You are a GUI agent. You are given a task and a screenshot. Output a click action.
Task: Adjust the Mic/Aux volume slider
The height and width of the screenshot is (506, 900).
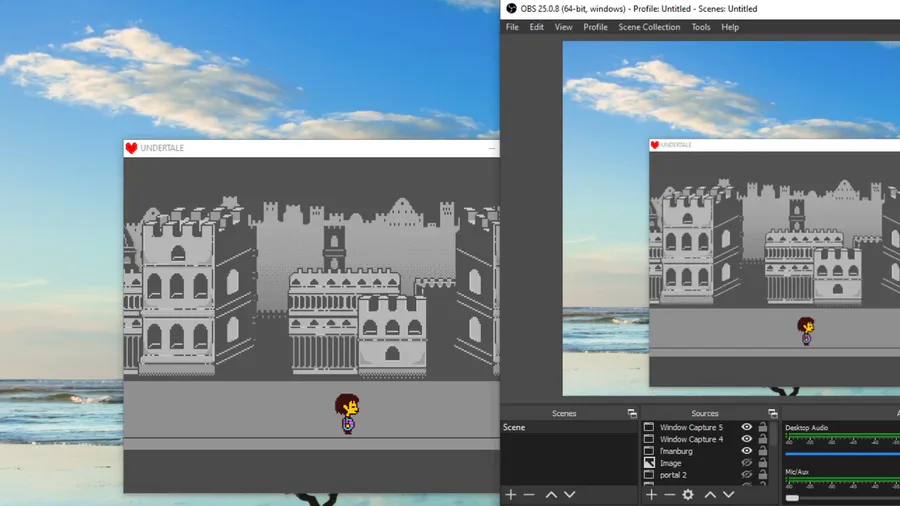click(842, 498)
